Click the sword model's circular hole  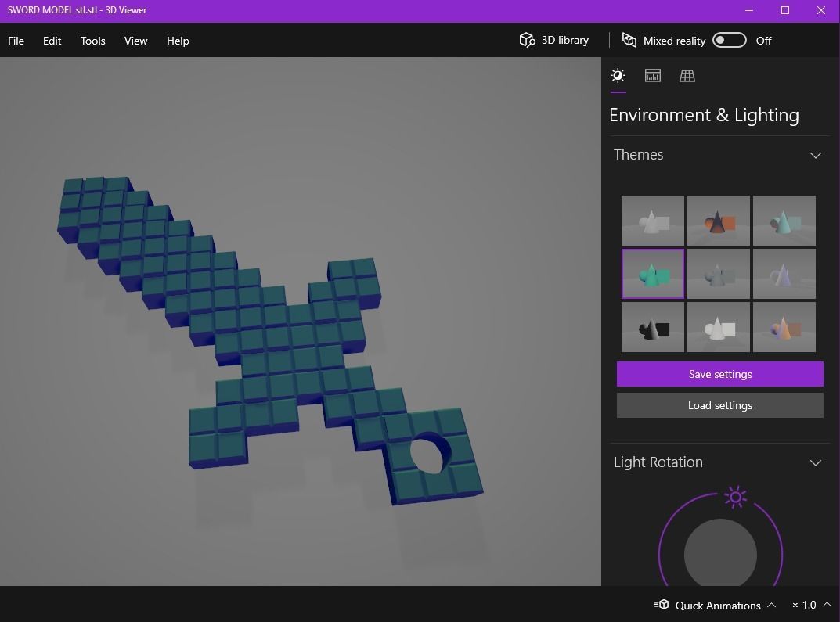click(x=431, y=454)
